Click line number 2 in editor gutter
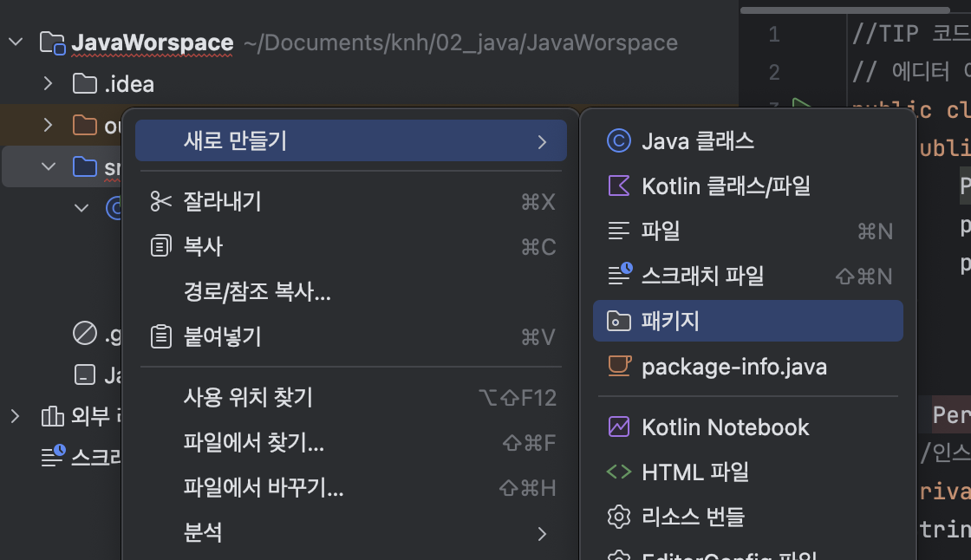 click(774, 73)
